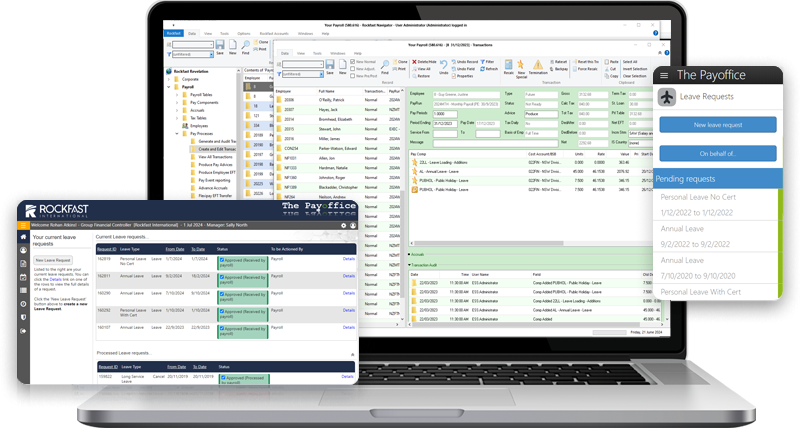Toggle the New Normal checkbox
800x429 pixels.
[x=353, y=62]
